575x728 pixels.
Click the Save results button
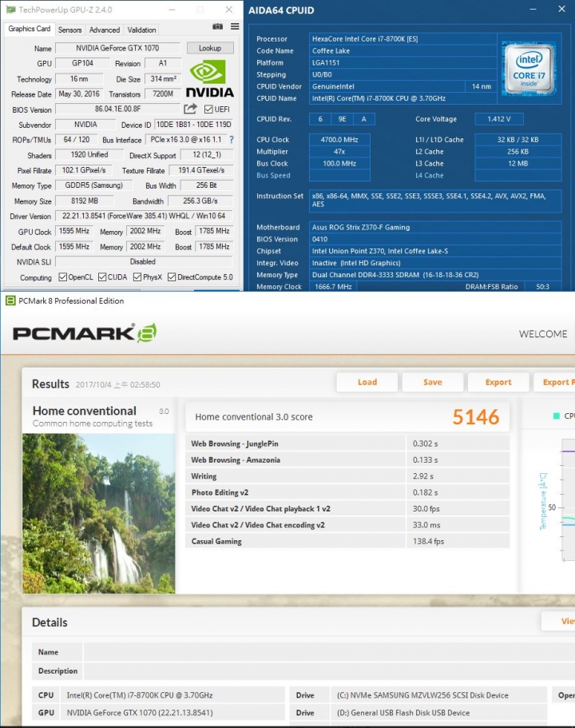coord(433,382)
